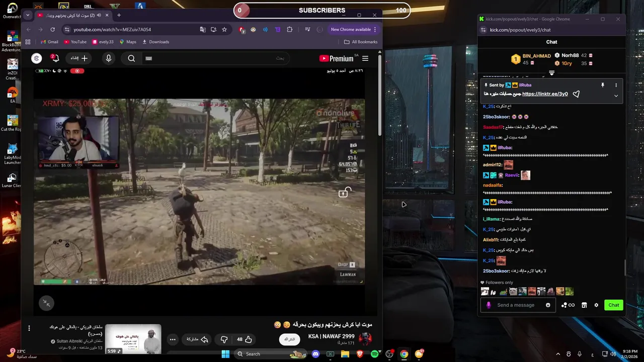Click the Kick chat scrollbar
This screenshot has height=362, width=644.
(625, 267)
